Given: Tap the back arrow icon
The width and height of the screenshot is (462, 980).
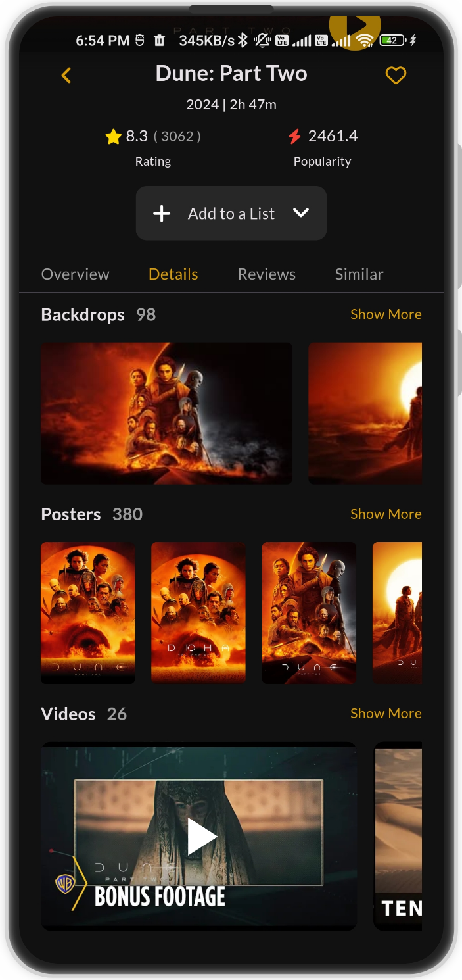Looking at the screenshot, I should click(66, 76).
